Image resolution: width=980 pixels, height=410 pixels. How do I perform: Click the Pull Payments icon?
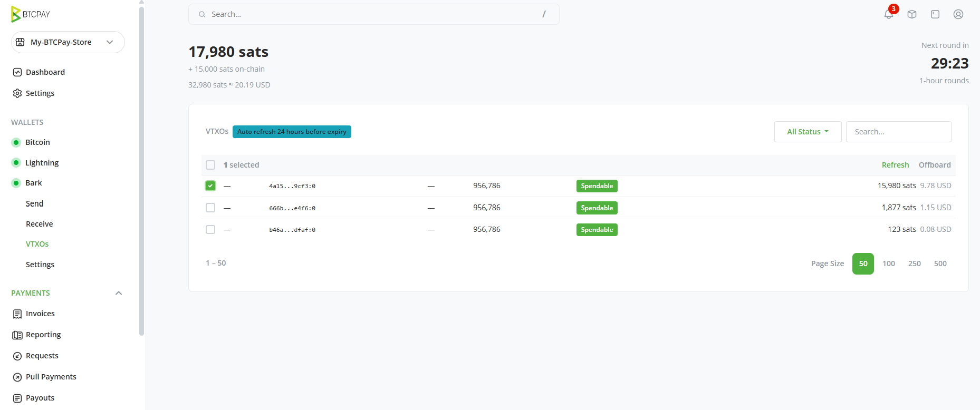(x=17, y=377)
